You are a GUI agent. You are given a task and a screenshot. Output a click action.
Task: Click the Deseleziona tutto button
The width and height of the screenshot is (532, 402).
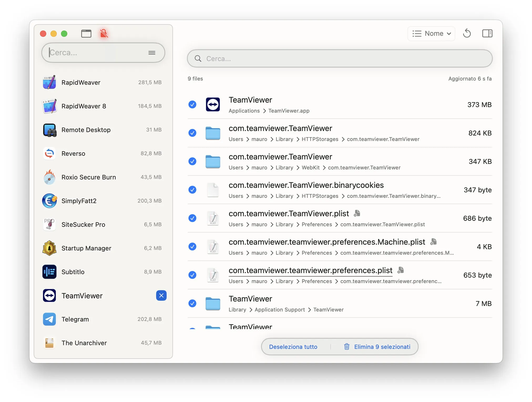coord(293,347)
